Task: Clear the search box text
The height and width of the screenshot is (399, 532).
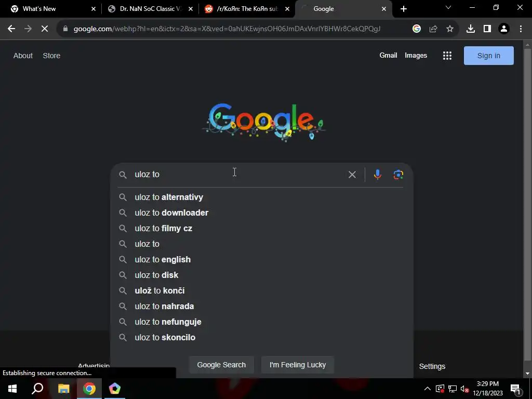Action: 352,175
